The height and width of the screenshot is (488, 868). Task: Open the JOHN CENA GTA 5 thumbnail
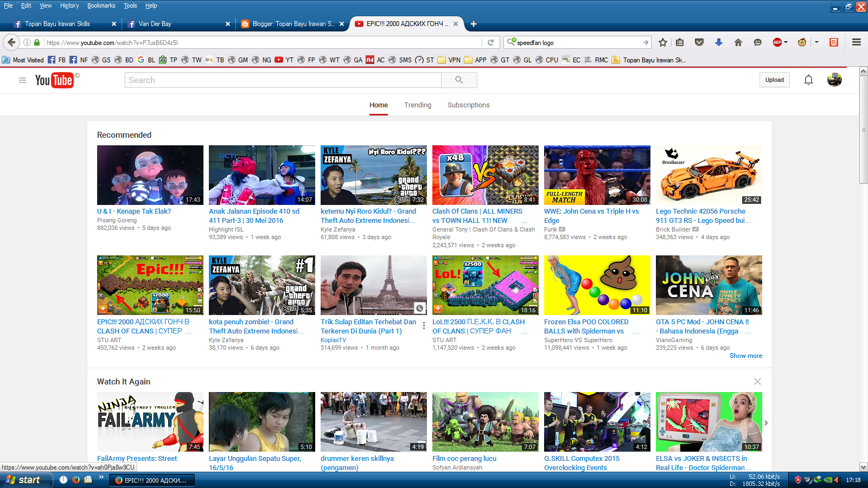[709, 285]
